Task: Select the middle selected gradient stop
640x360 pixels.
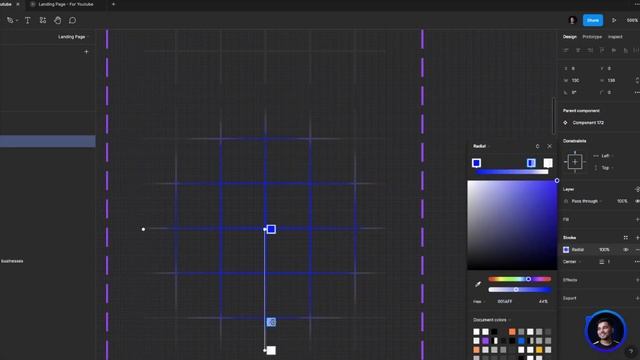Action: point(531,163)
